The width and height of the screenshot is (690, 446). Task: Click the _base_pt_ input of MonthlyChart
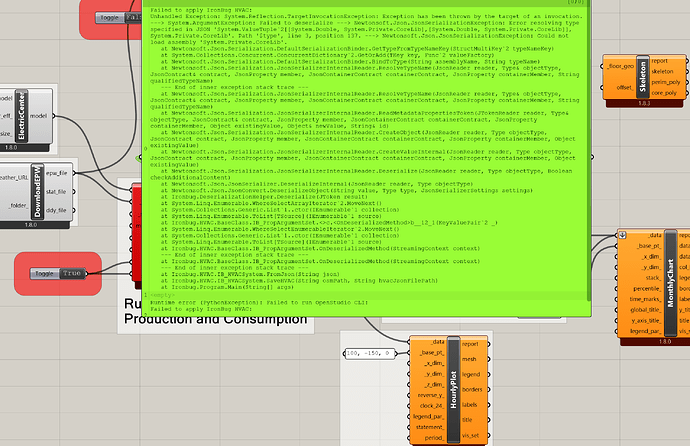tap(650, 246)
